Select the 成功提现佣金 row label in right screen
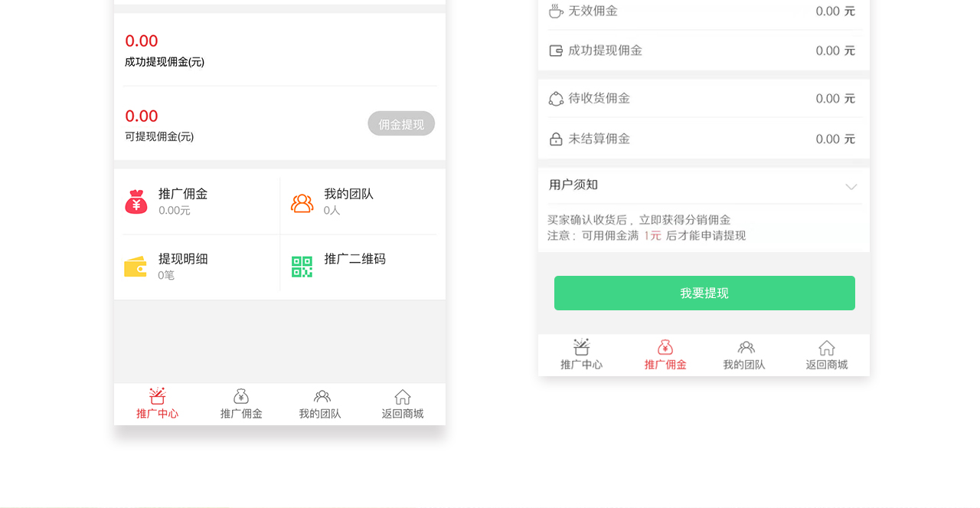The image size is (980, 508). point(605,51)
